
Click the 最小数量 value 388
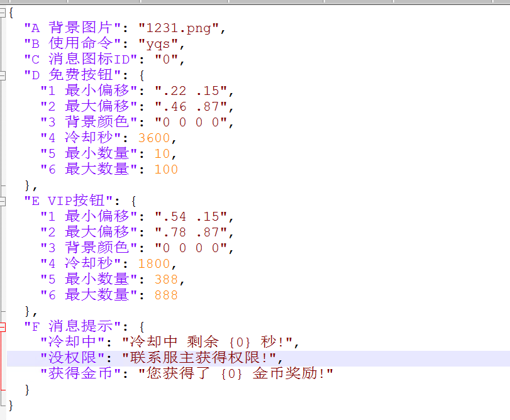click(166, 280)
